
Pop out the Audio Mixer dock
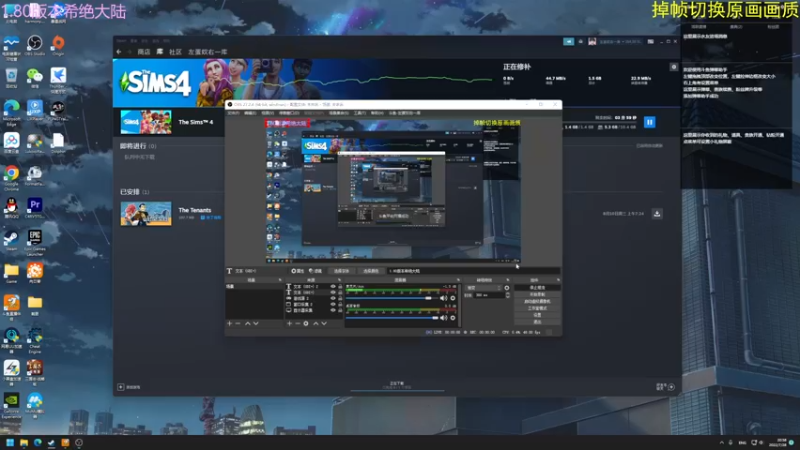coord(458,280)
